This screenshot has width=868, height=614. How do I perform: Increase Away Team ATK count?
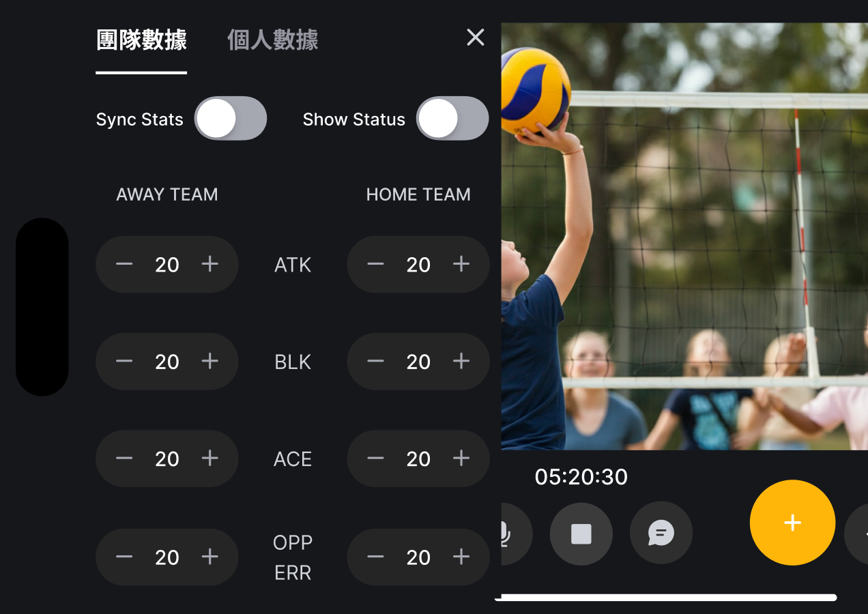click(x=210, y=264)
